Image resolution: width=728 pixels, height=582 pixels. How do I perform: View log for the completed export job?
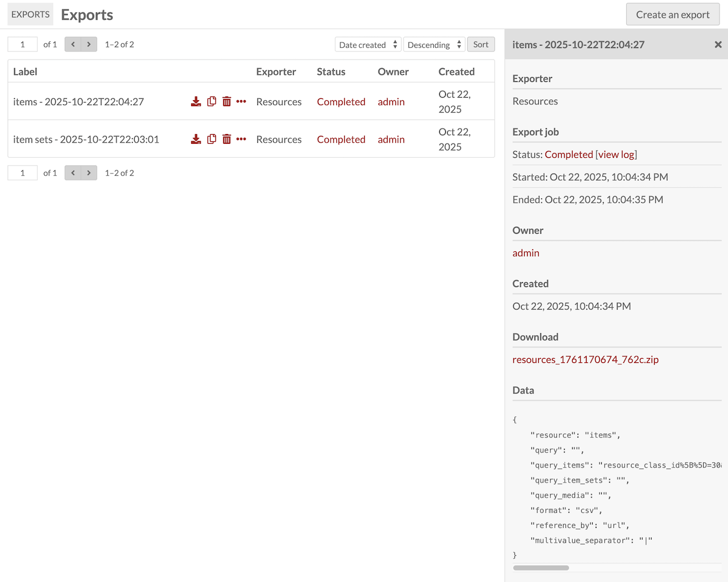click(x=616, y=154)
